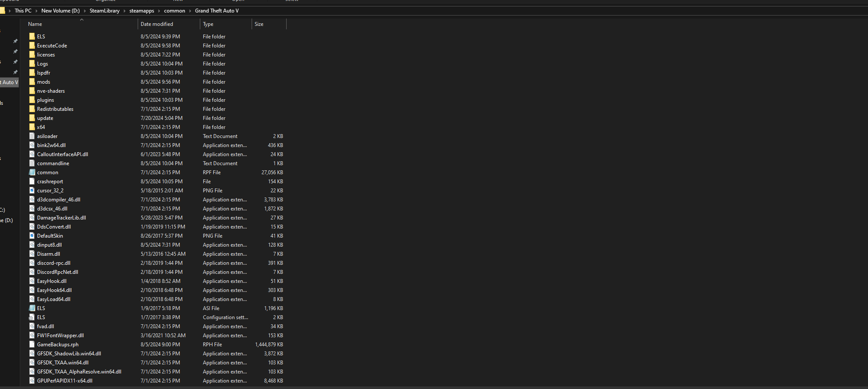Click the d3dcompiler_46.dll file icon
This screenshot has height=389, width=868.
click(32, 199)
